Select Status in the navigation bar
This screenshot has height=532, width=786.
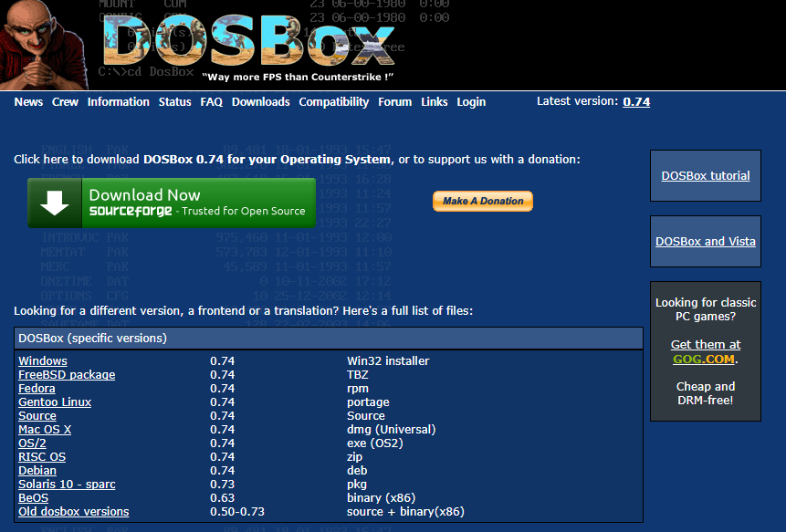175,102
